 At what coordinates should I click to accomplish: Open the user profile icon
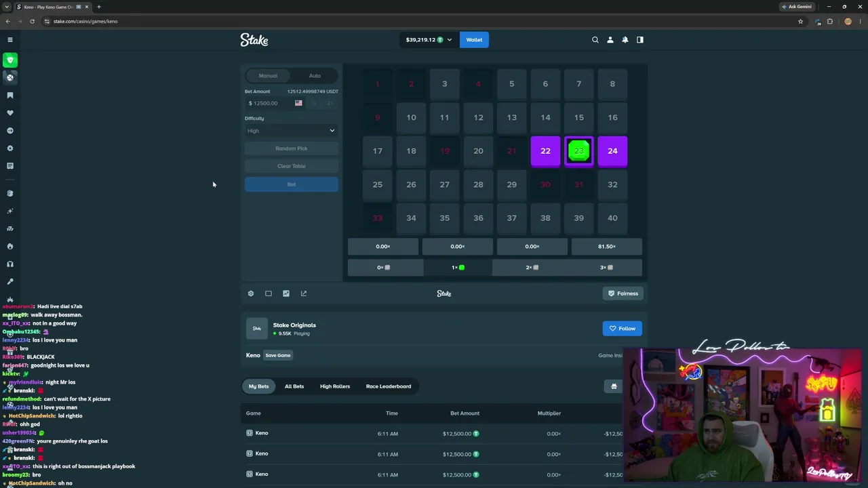pyautogui.click(x=610, y=40)
